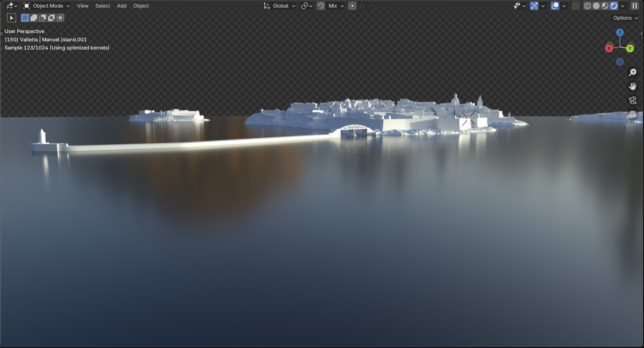Switch to solid viewport shading

[x=596, y=6]
